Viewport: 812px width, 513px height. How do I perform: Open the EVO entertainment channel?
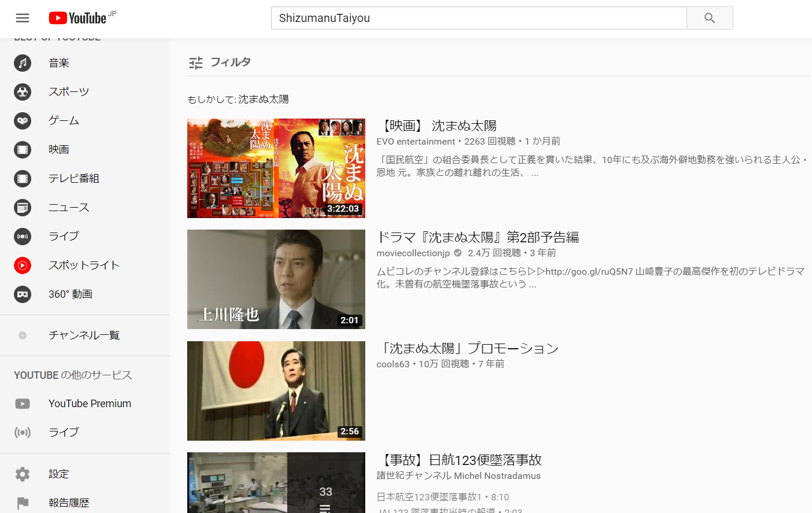416,142
